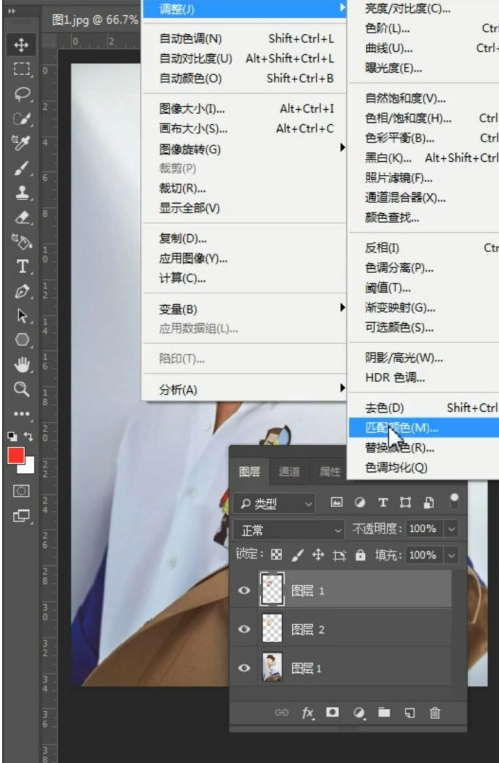Choose 替换颜色(R)... menu item
The width and height of the screenshot is (499, 763).
coord(424,448)
